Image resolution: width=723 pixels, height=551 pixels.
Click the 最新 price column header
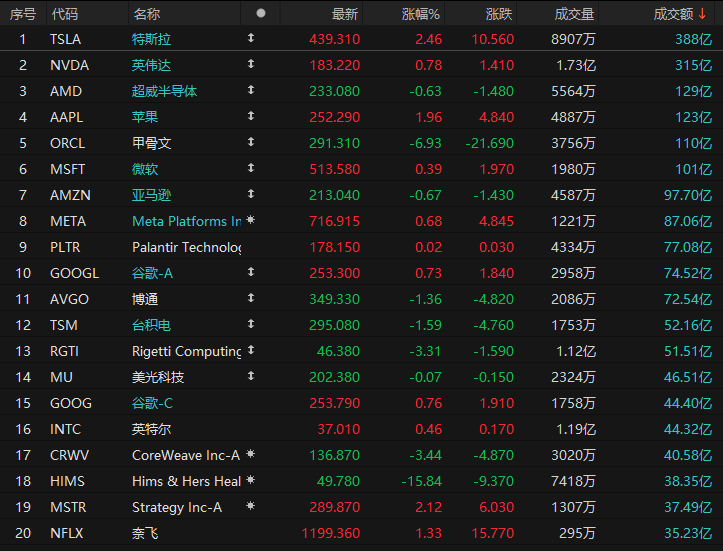[345, 14]
